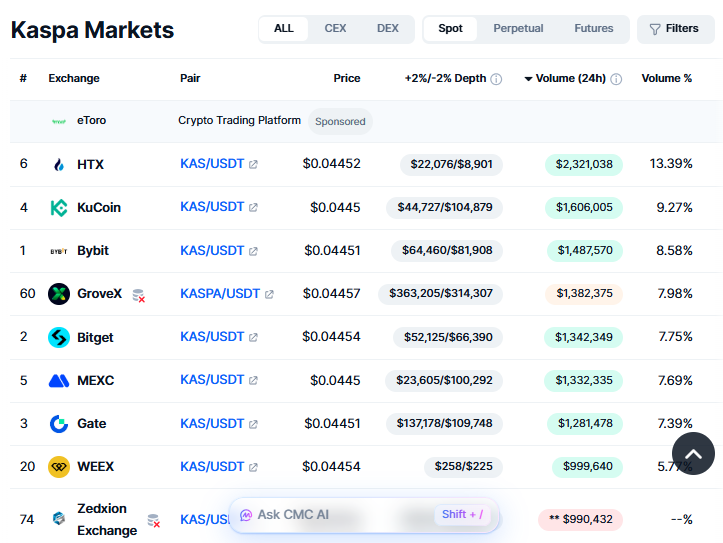Screen dimensions: 723x543
Task: Click the Gate exchange logo
Action: tap(59, 424)
